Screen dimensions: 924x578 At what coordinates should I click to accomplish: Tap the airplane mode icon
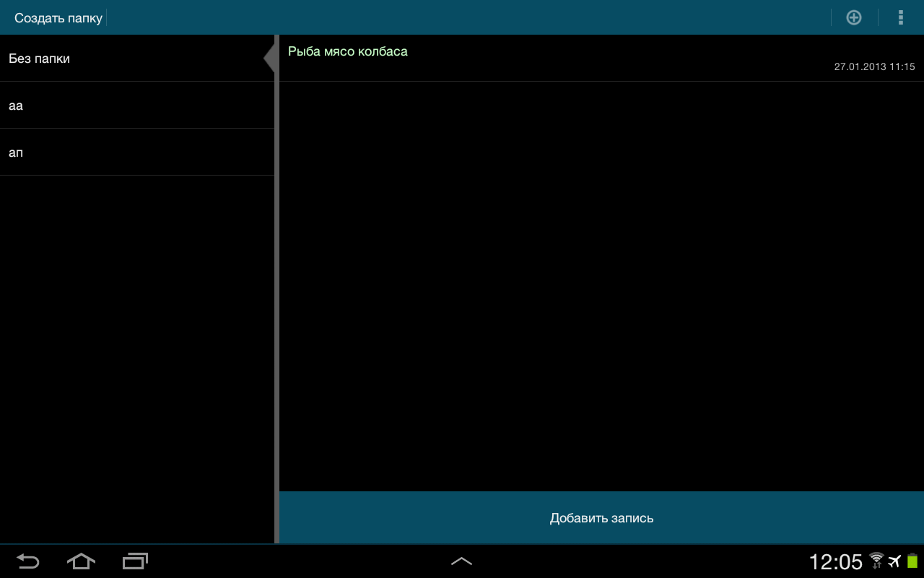[x=894, y=561]
